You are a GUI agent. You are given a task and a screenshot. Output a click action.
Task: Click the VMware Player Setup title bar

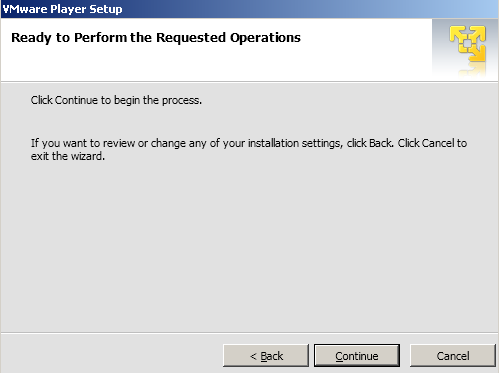click(x=249, y=9)
